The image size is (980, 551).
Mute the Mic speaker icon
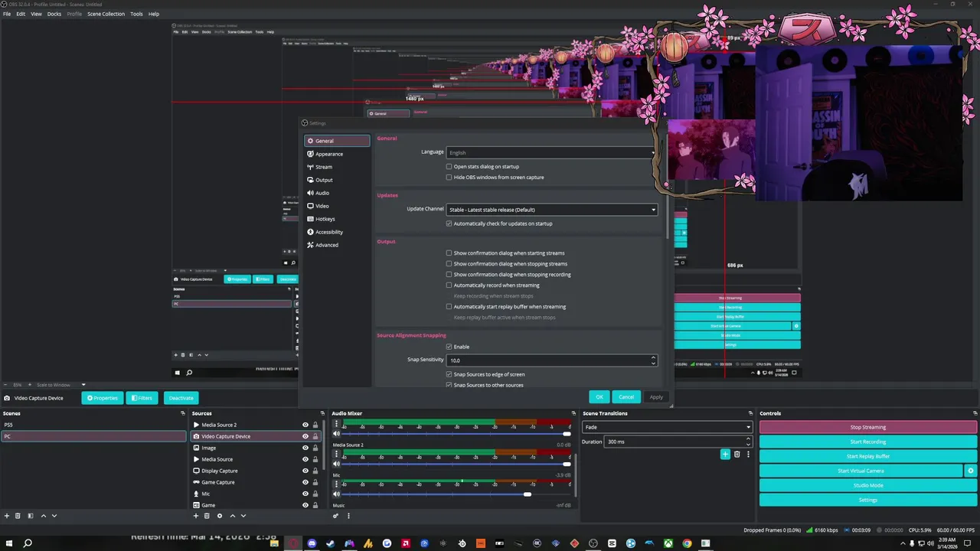click(336, 494)
